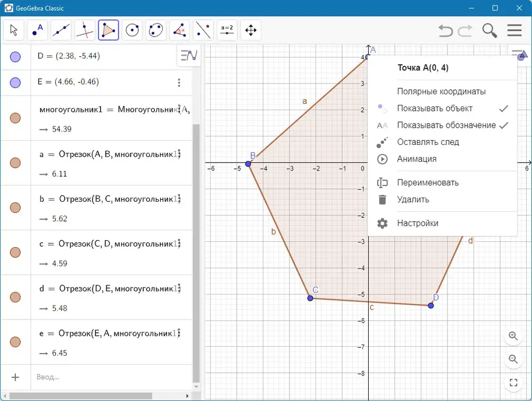Screen dimensions: 532x401
Task: Toggle visibility of segment c
Action: [x=15, y=252]
